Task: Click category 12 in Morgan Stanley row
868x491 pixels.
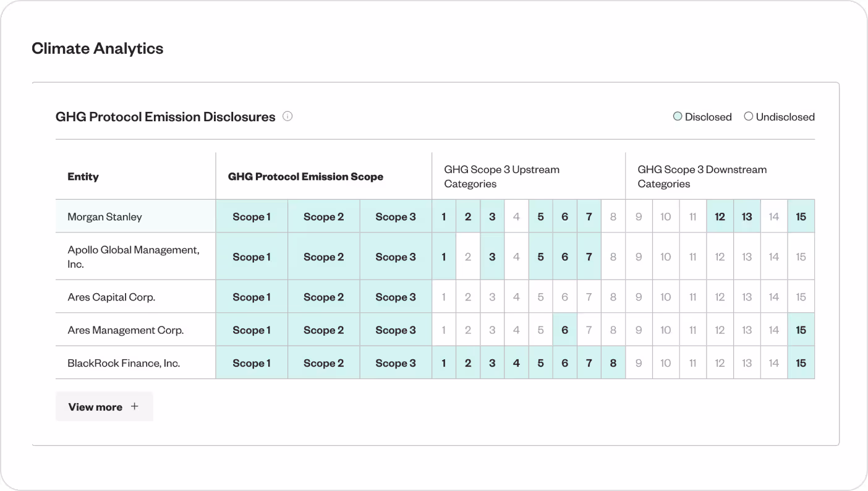Action: click(720, 216)
